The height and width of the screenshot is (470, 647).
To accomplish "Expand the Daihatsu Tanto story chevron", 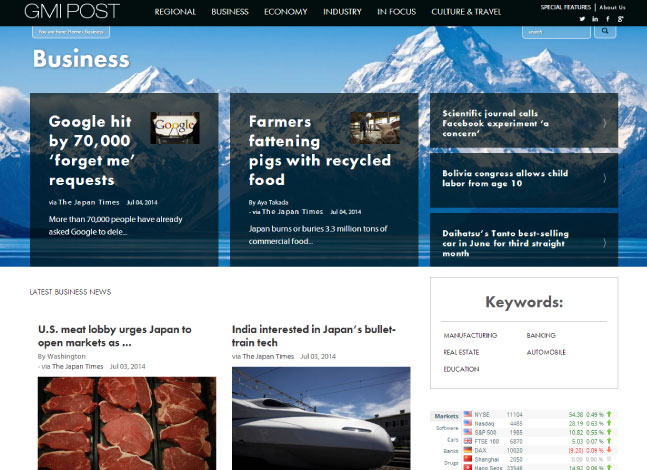I will click(604, 243).
